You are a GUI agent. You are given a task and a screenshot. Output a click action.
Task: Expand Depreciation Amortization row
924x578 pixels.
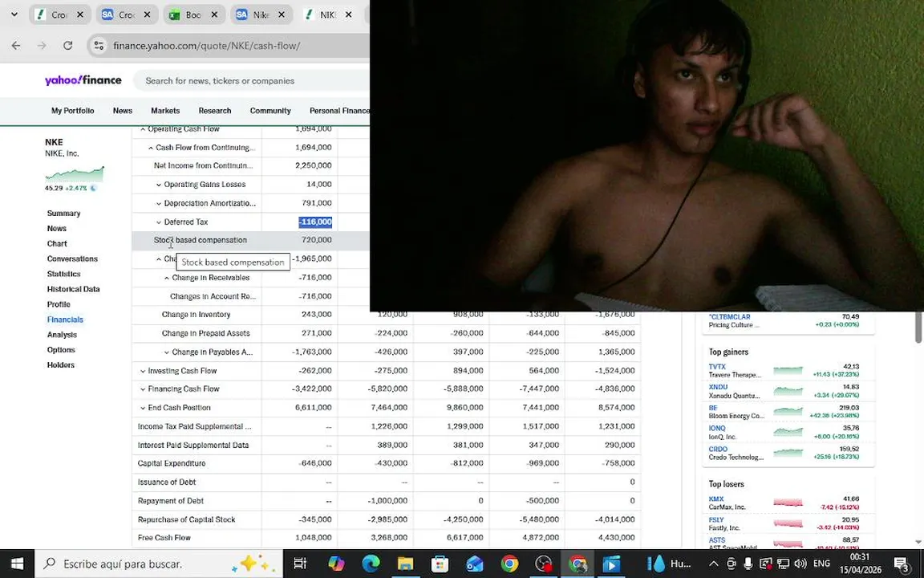159,203
